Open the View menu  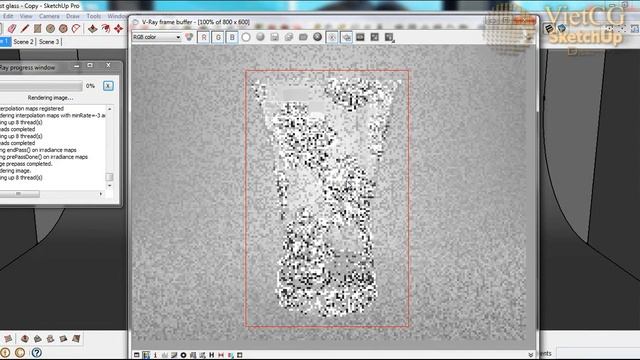pyautogui.click(x=26, y=16)
